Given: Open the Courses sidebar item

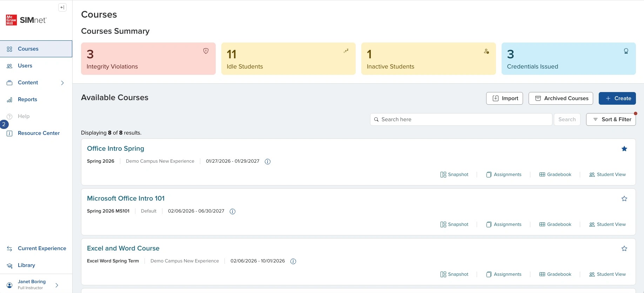Looking at the screenshot, I should 36,49.
